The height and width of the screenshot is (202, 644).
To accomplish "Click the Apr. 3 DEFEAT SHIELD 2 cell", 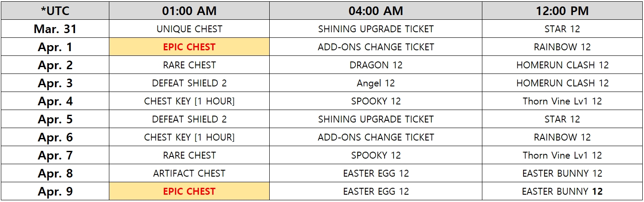I will click(189, 83).
